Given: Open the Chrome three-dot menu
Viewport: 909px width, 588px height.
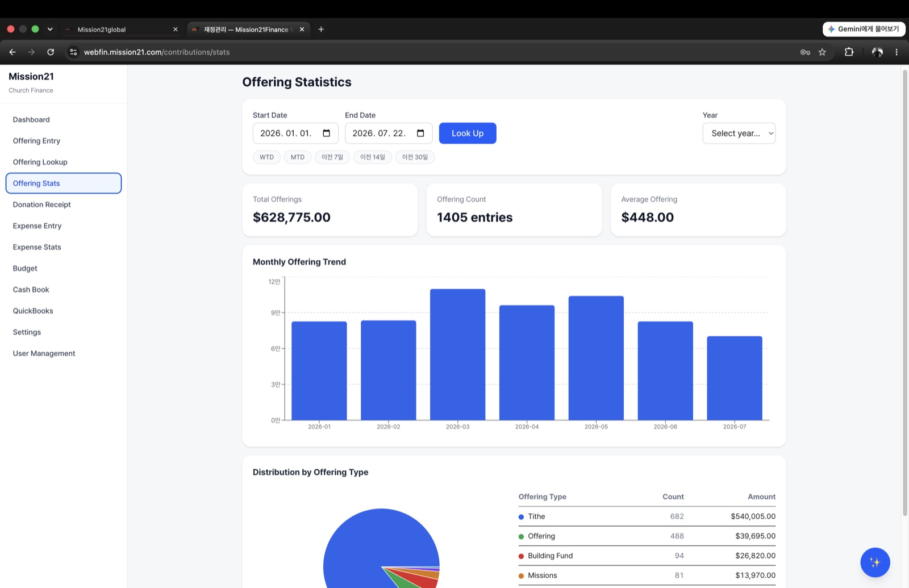Looking at the screenshot, I should point(897,52).
